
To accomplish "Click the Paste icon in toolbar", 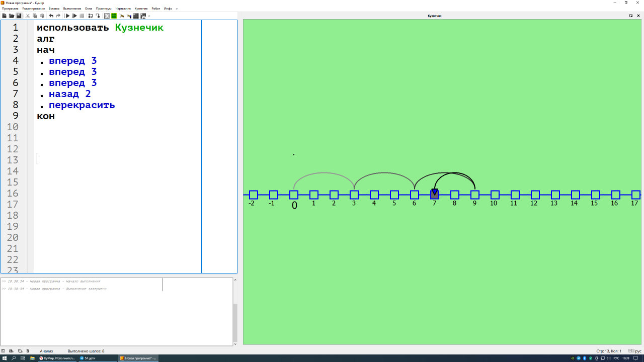I will 42,16.
